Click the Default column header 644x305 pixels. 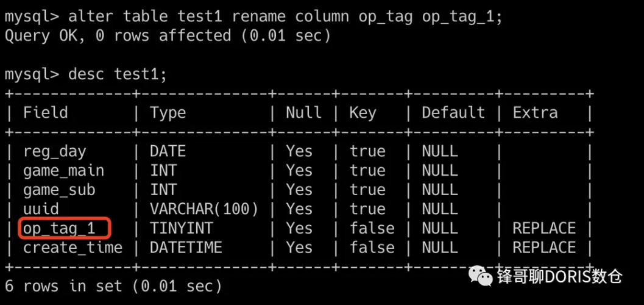click(x=453, y=113)
